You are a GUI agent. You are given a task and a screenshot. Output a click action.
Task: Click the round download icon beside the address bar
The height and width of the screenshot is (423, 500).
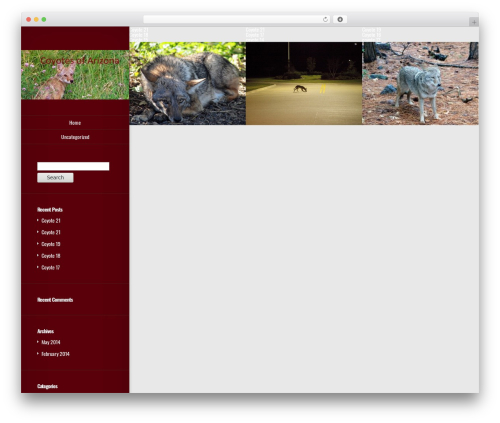[x=340, y=20]
